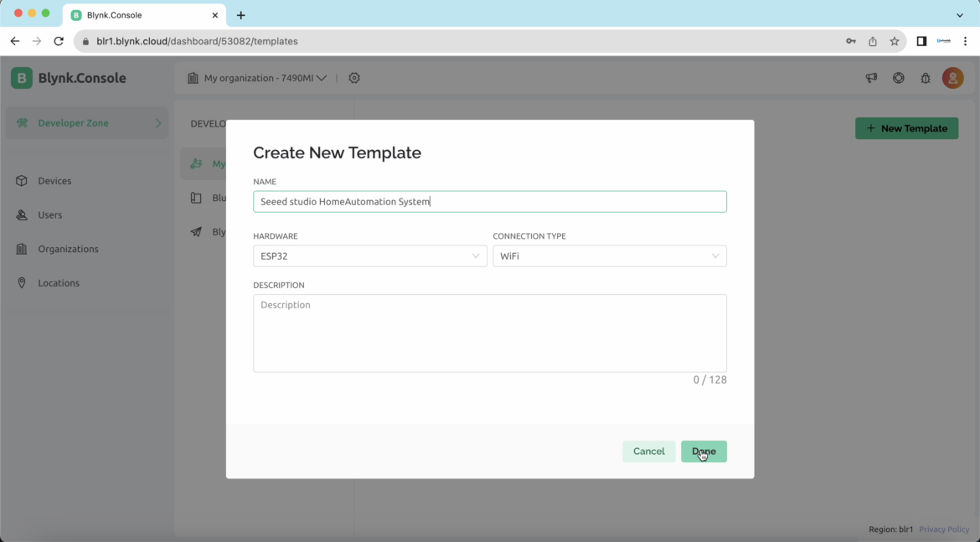Select Locations in the sidebar

tap(59, 283)
